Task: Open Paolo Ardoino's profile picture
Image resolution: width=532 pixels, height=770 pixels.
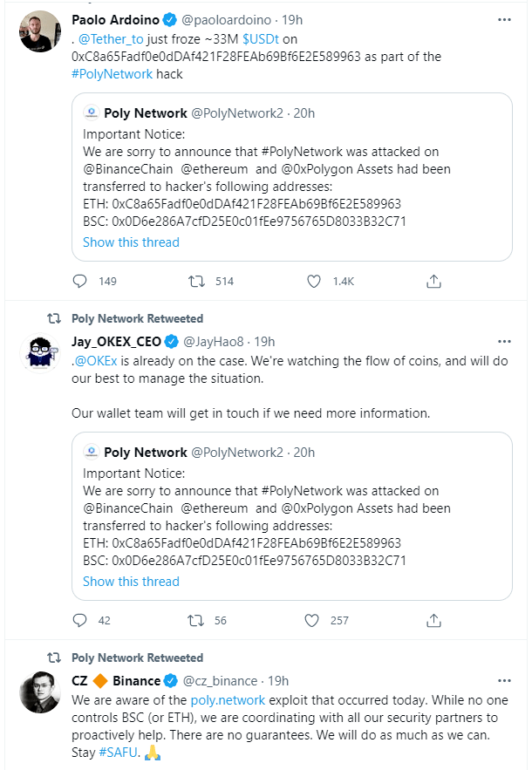Action: click(x=39, y=32)
